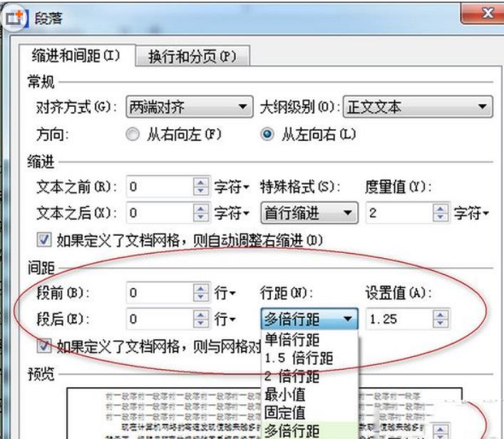
Task: Choose 最小值 from line spacing list
Action: coord(309,394)
